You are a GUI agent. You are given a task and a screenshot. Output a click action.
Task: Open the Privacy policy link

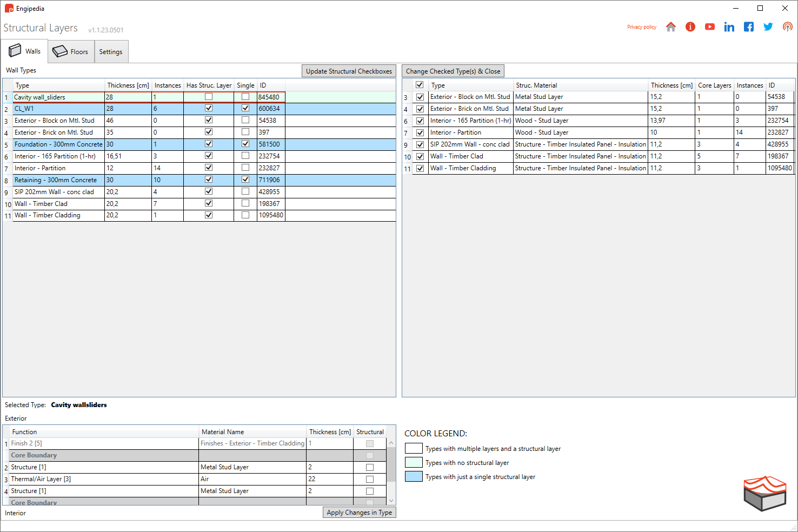pyautogui.click(x=642, y=27)
